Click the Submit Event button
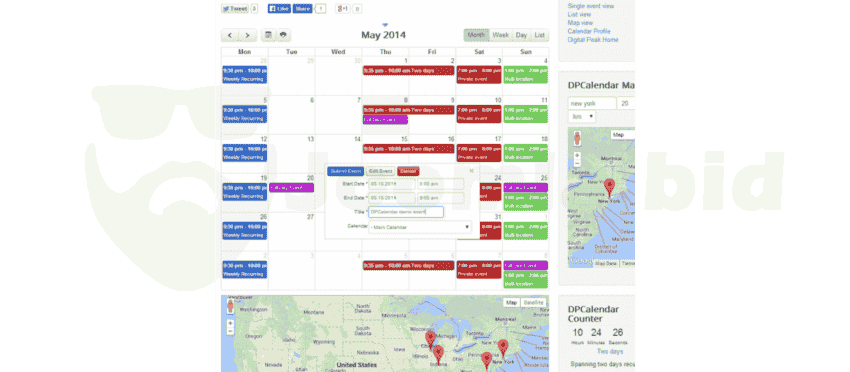Image resolution: width=850 pixels, height=372 pixels. point(345,171)
